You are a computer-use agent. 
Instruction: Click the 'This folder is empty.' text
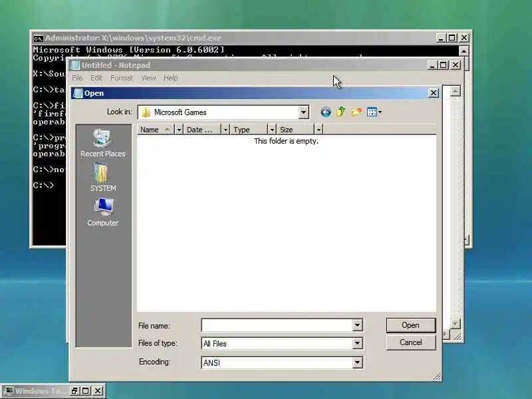pos(286,141)
